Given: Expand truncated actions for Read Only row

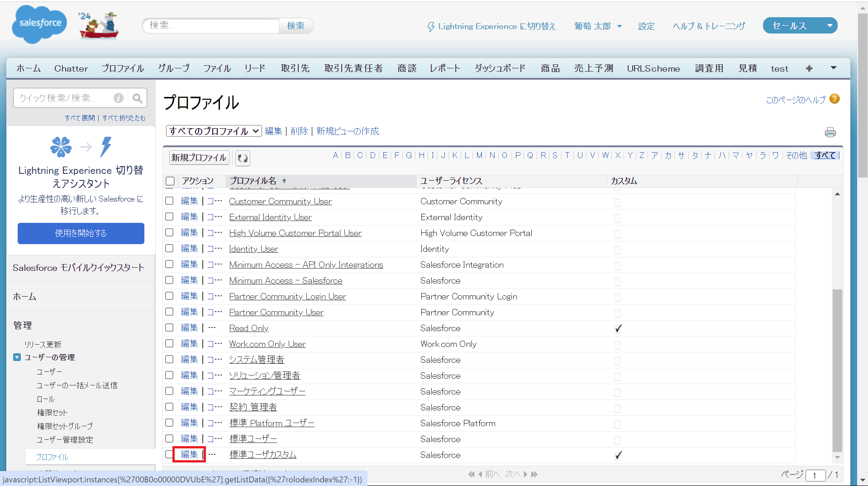Looking at the screenshot, I should pos(212,327).
